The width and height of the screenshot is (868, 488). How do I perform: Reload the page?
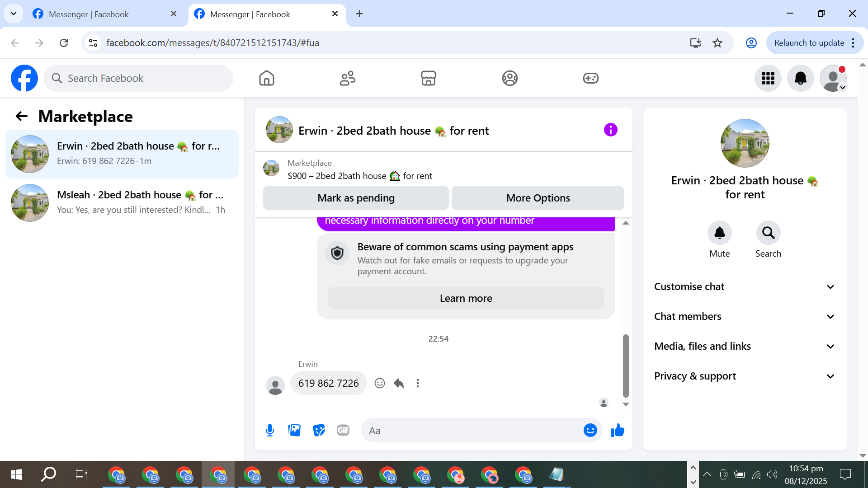64,43
